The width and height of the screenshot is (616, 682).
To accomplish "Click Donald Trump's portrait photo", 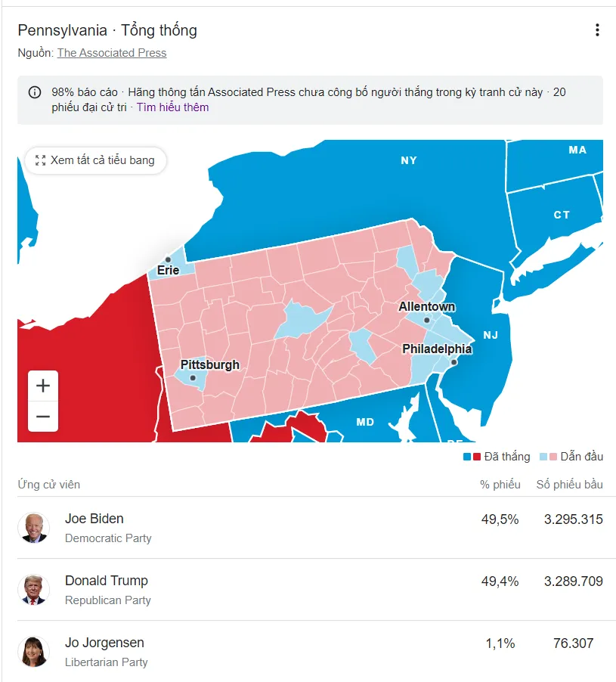I will [33, 590].
